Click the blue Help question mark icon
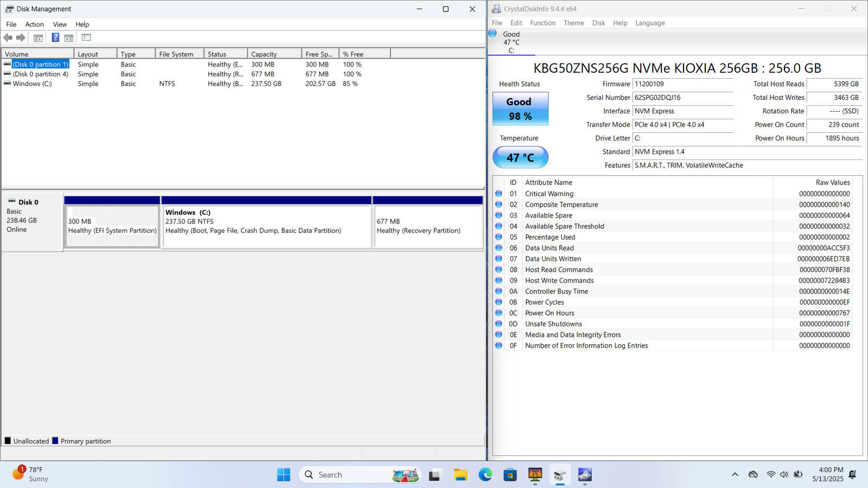 point(55,38)
